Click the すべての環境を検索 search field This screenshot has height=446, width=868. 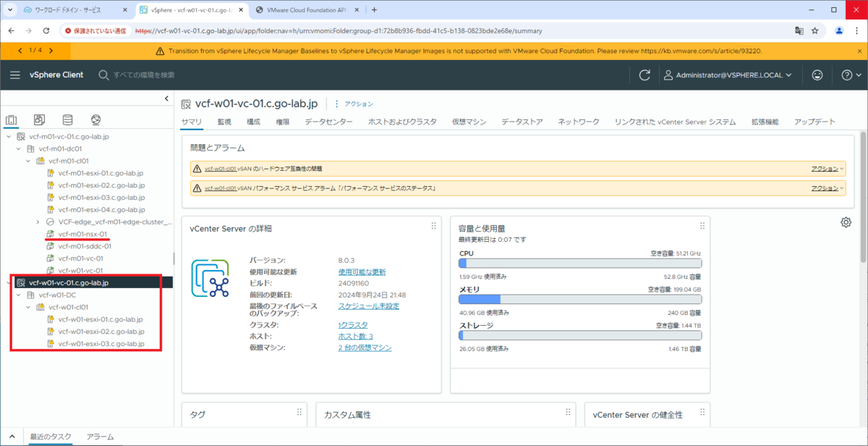coord(143,75)
